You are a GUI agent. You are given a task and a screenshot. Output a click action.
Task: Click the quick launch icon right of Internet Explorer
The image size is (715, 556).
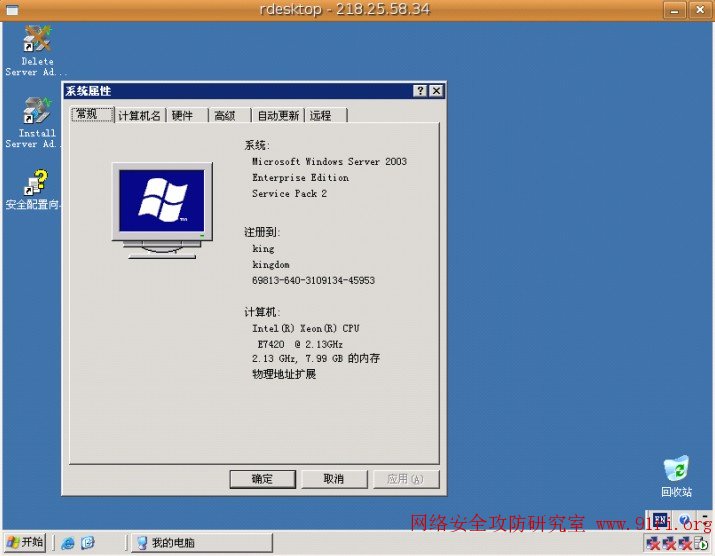[x=88, y=543]
